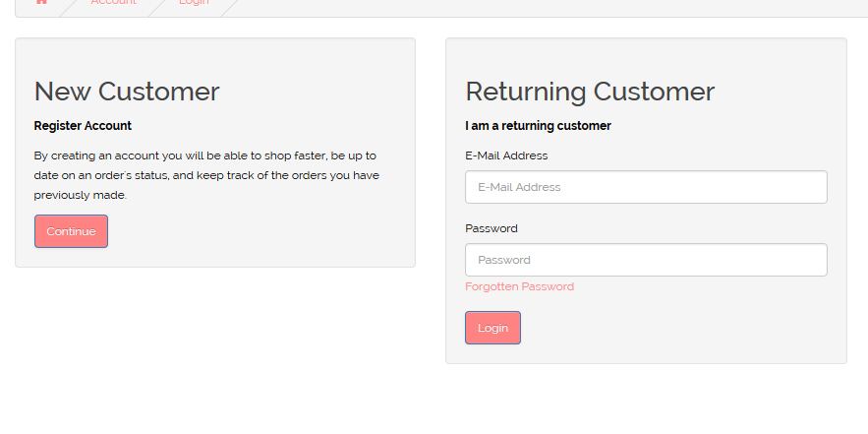868x434 pixels.
Task: Open the Forgotten Password link
Action: click(x=519, y=286)
